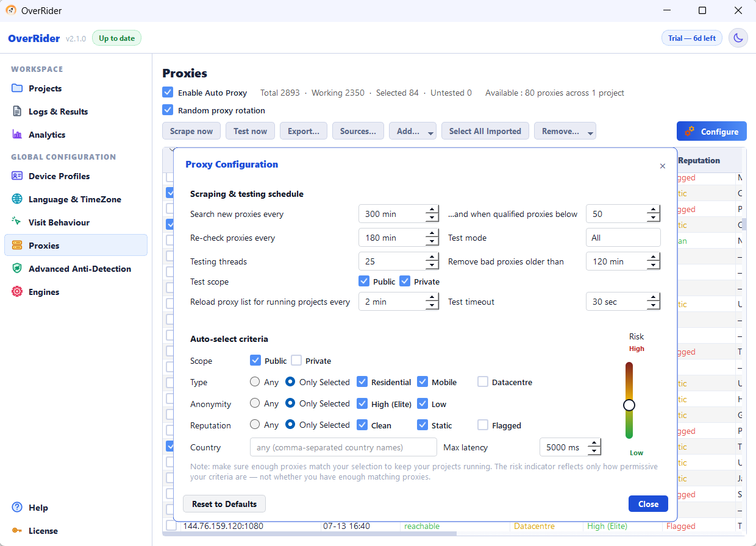This screenshot has height=546, width=756.
Task: Open the Analytics section
Action: coord(76,135)
